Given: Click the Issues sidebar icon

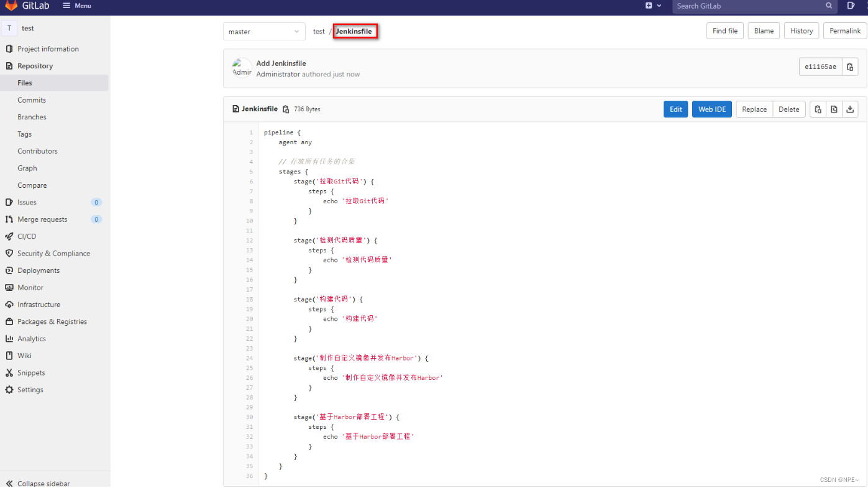Looking at the screenshot, I should pos(9,202).
